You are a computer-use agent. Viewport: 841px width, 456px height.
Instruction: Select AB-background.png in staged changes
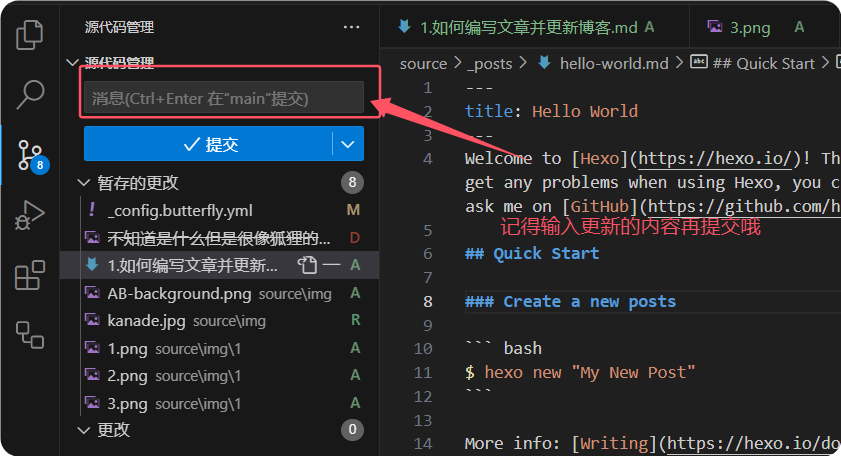pos(220,293)
